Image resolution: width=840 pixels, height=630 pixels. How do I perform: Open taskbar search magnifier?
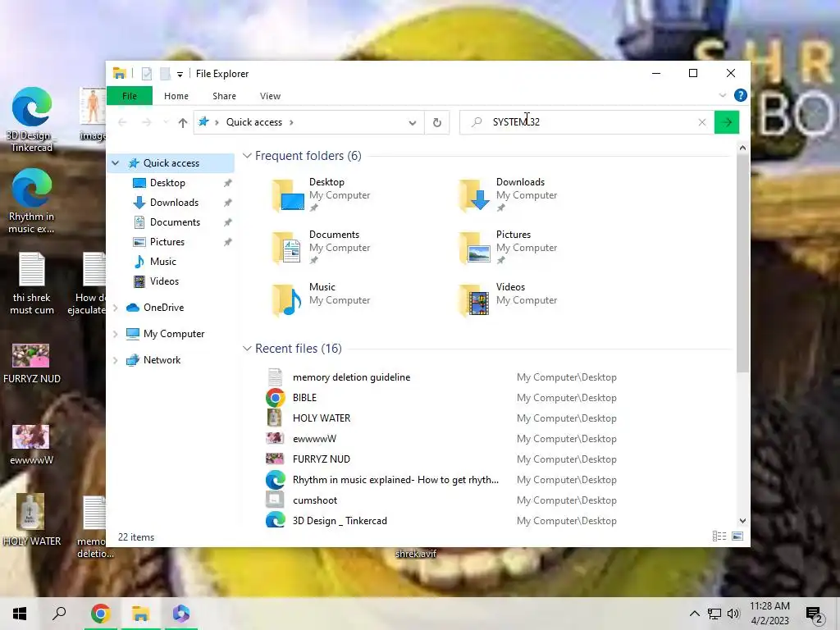pos(59,614)
